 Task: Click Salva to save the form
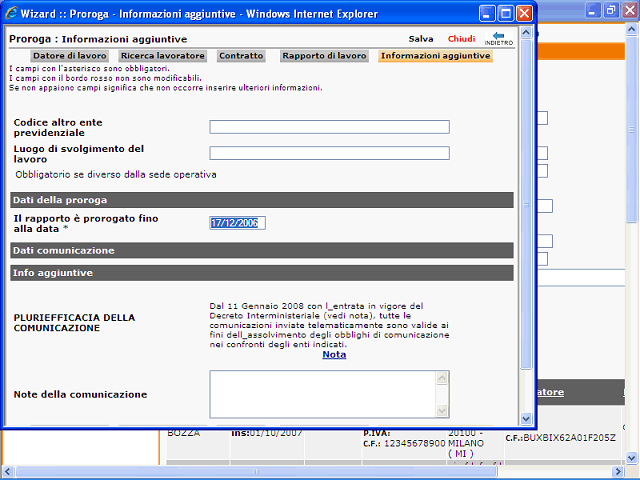[x=421, y=39]
